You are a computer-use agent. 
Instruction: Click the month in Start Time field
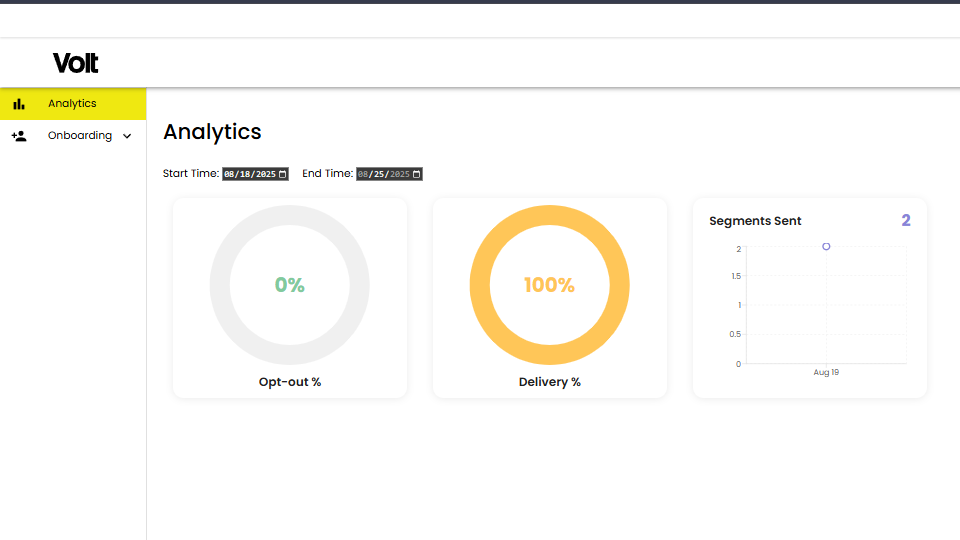click(x=229, y=174)
